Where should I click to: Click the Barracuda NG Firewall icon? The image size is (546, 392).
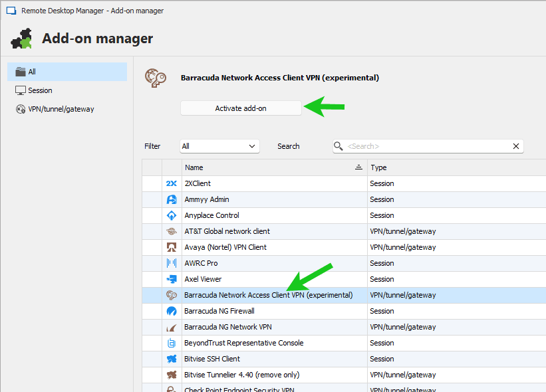coord(171,311)
